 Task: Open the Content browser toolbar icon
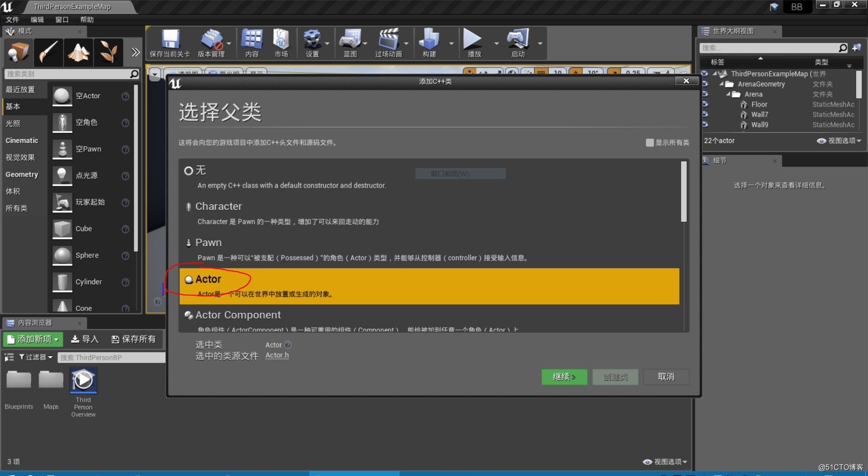pos(252,40)
